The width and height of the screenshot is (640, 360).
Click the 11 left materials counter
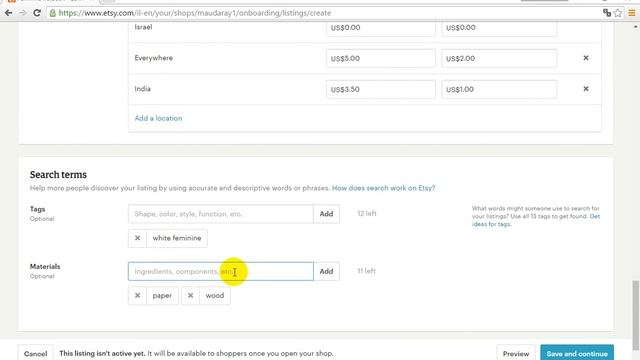pyautogui.click(x=367, y=271)
